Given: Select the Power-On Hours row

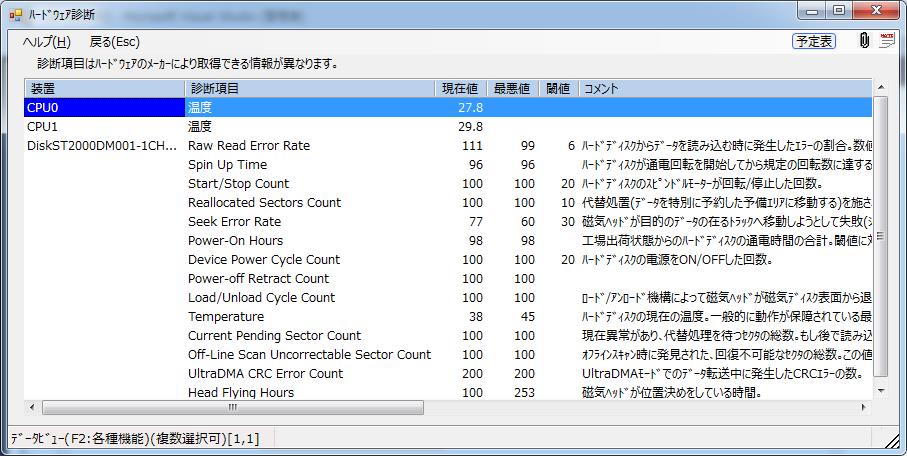Looking at the screenshot, I should [235, 241].
